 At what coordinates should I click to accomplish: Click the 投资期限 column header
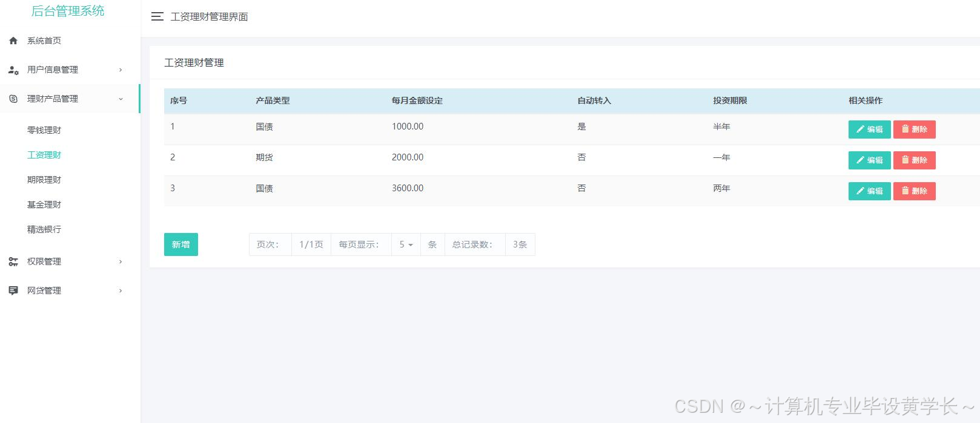pos(730,100)
